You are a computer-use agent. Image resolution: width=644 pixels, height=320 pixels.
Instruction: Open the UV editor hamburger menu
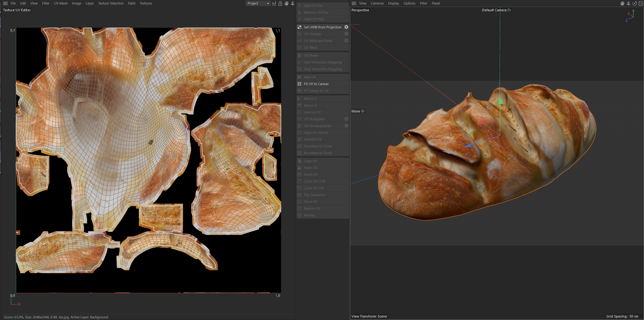5,3
